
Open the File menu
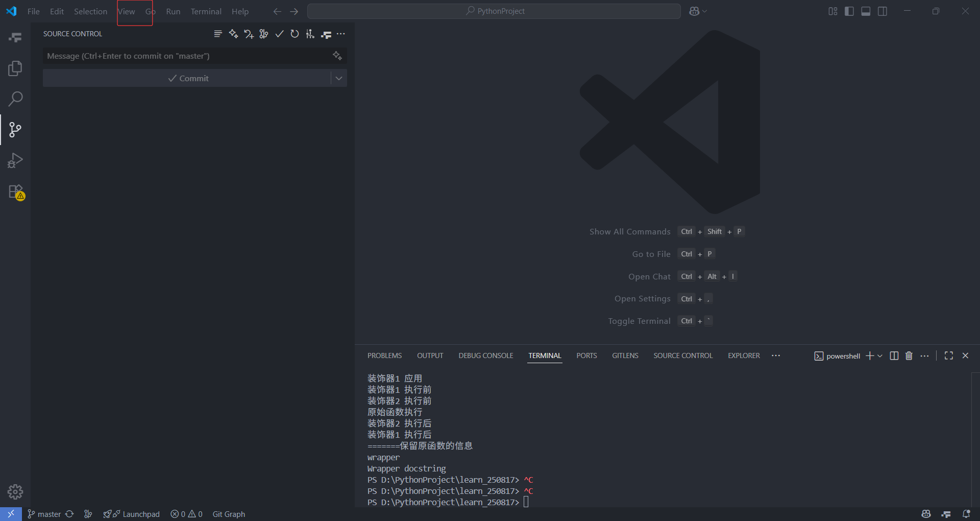pyautogui.click(x=33, y=11)
